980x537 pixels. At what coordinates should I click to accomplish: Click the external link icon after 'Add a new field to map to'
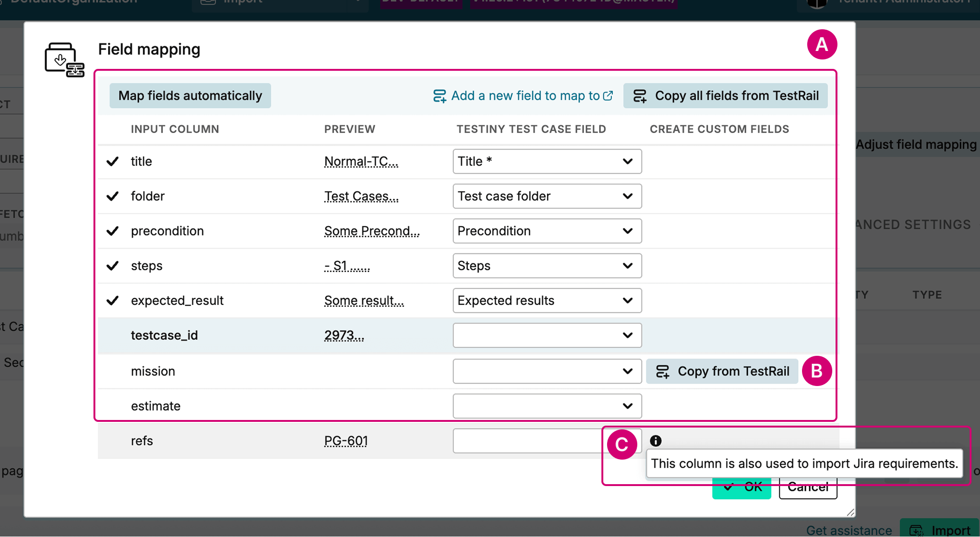(x=608, y=95)
